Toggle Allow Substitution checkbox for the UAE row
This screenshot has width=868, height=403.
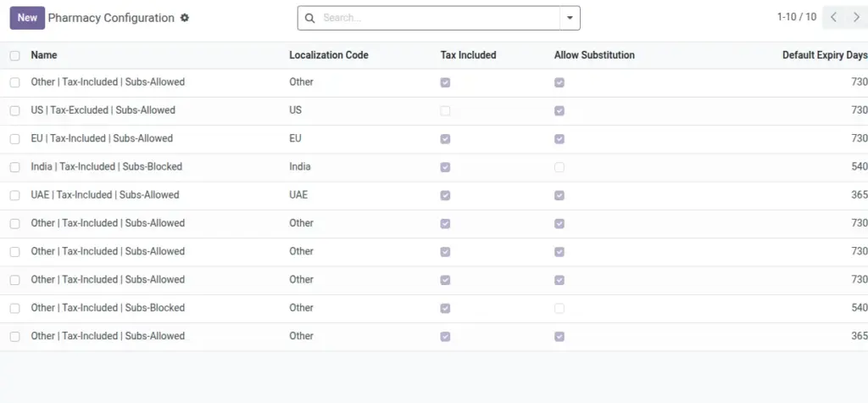[x=559, y=196]
